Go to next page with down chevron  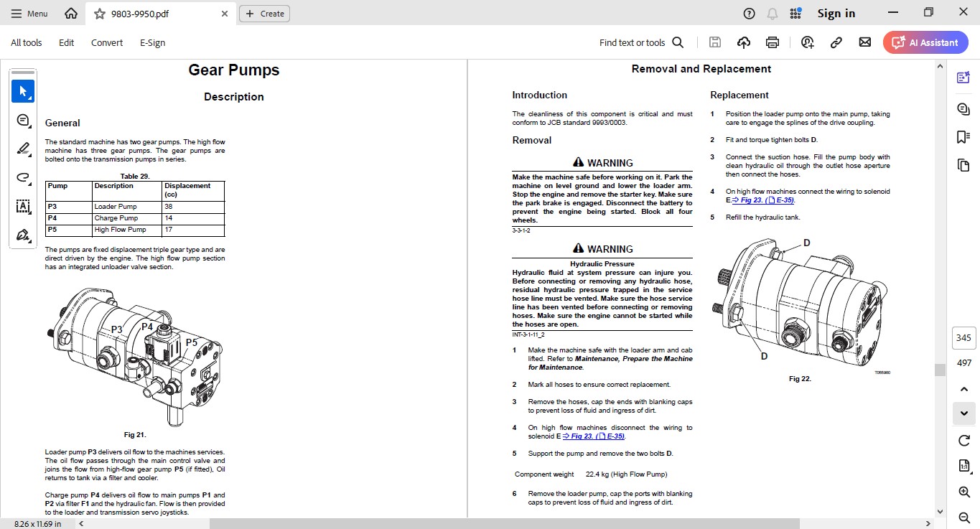963,413
